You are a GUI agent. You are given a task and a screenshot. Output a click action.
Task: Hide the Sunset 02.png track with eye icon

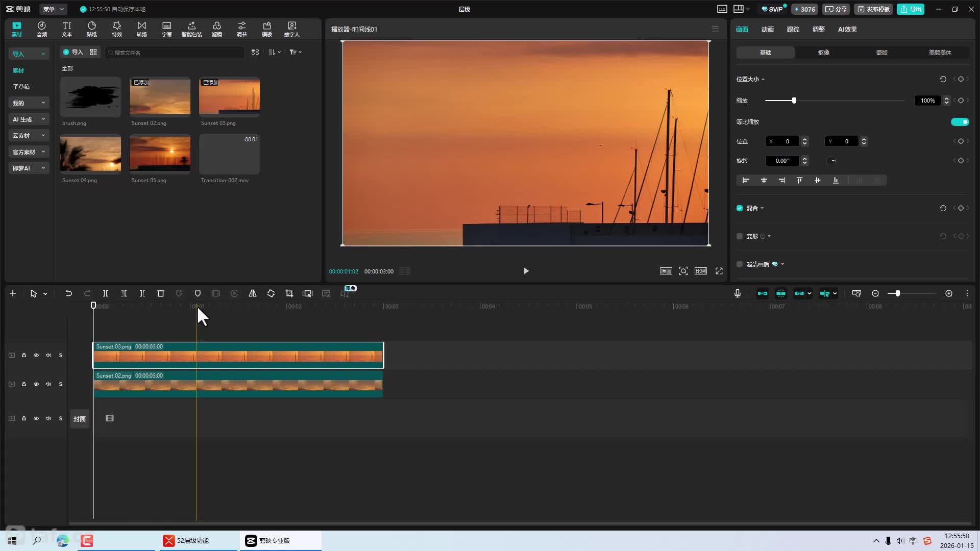36,384
